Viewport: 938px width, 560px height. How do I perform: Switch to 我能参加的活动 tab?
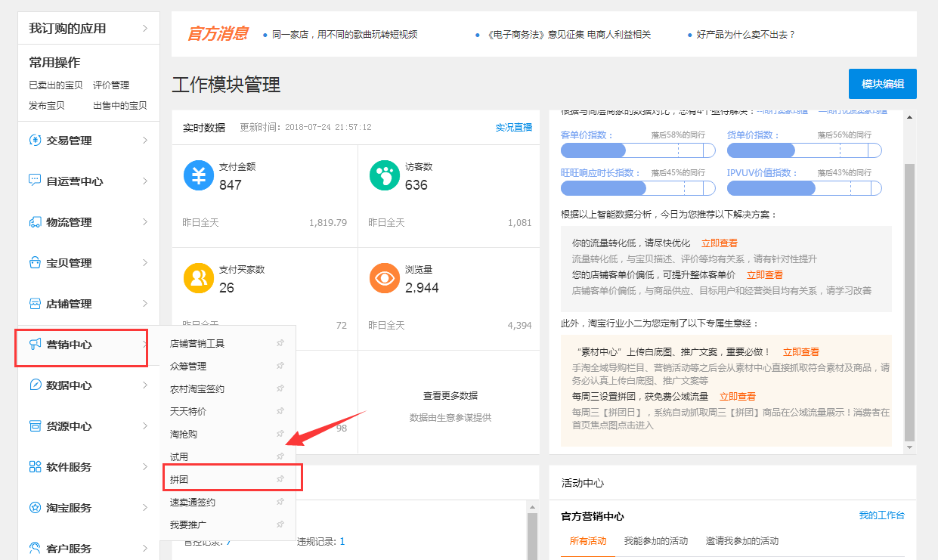point(656,541)
